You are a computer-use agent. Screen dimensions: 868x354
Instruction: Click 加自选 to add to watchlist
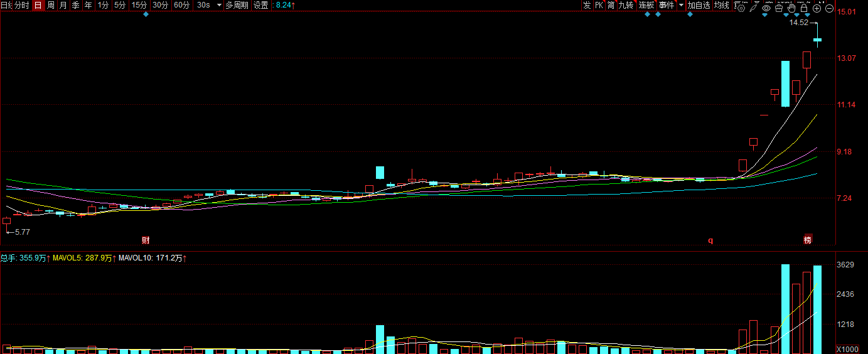699,5
